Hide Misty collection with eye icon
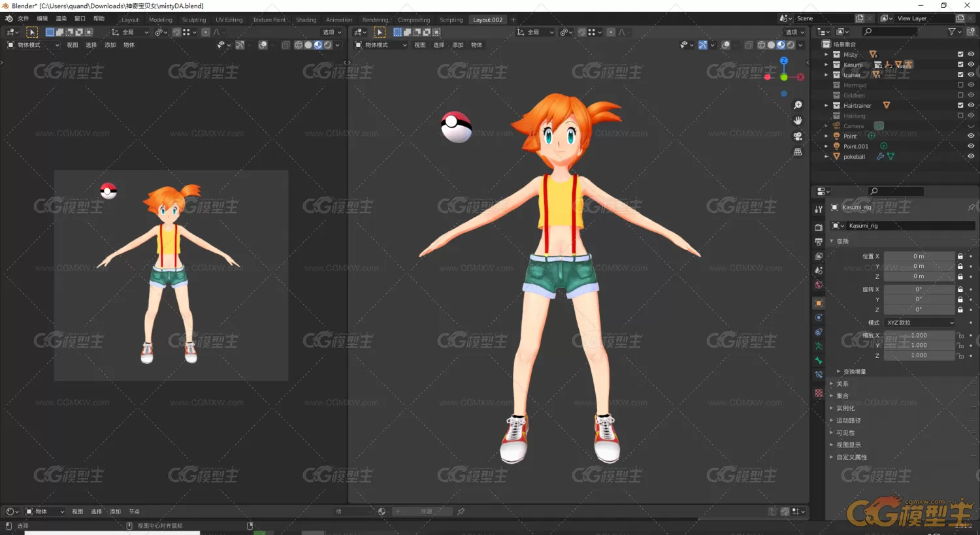Screen dimensions: 980x535 tap(971, 54)
